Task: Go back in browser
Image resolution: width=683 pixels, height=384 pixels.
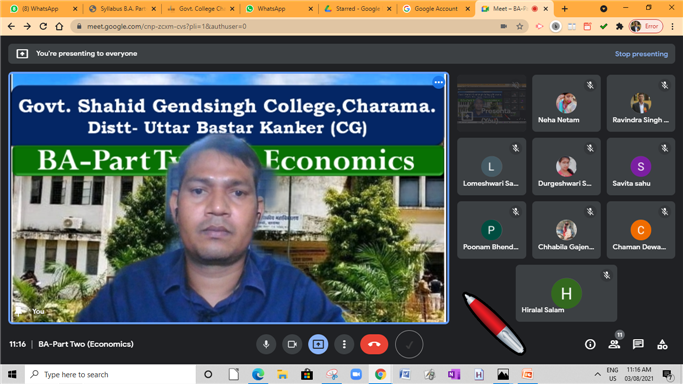Action: click(x=11, y=27)
